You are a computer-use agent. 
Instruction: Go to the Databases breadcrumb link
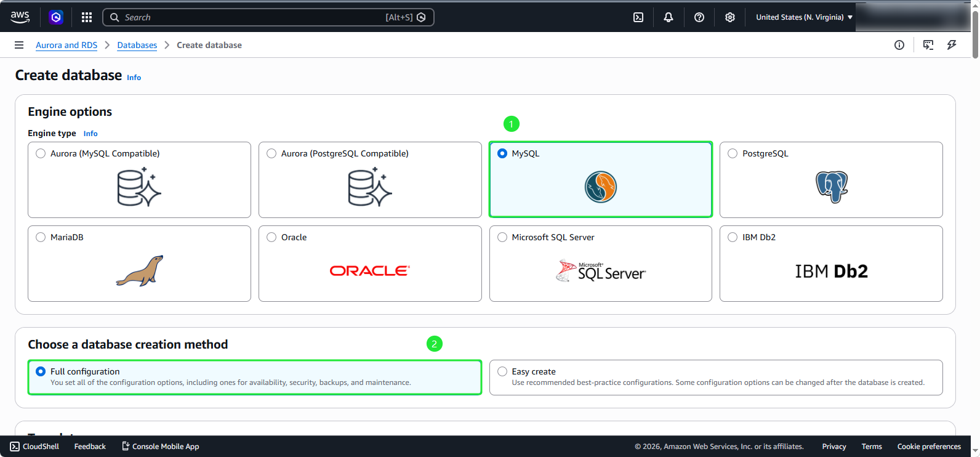[x=137, y=45]
